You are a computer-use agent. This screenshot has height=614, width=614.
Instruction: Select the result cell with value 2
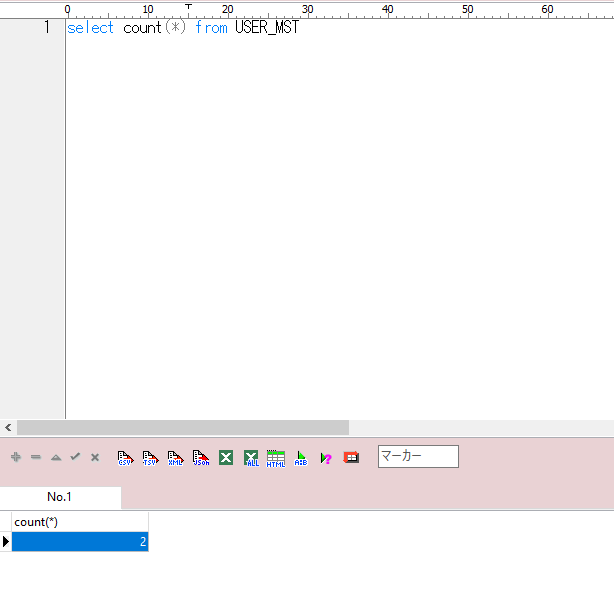pyautogui.click(x=80, y=542)
